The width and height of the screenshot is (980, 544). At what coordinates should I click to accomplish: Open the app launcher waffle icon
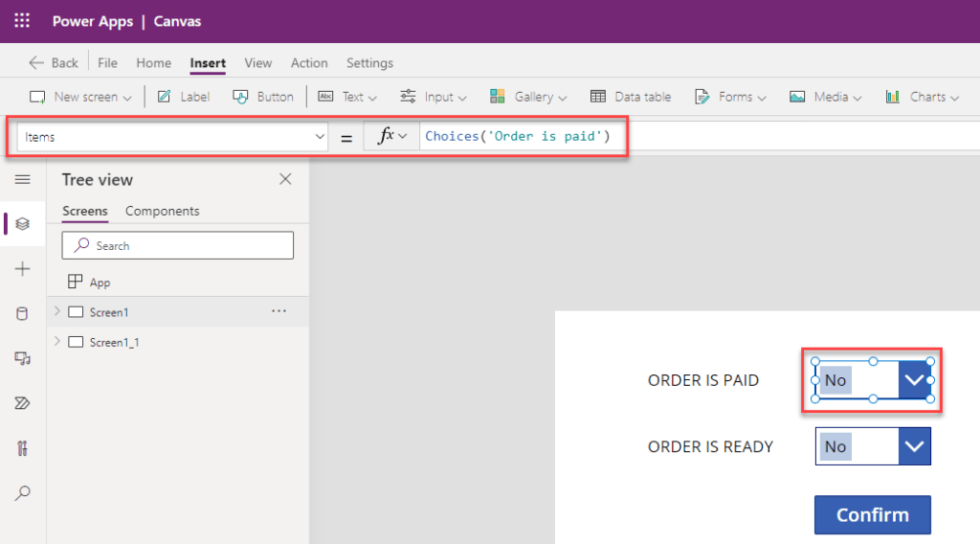pyautogui.click(x=22, y=21)
